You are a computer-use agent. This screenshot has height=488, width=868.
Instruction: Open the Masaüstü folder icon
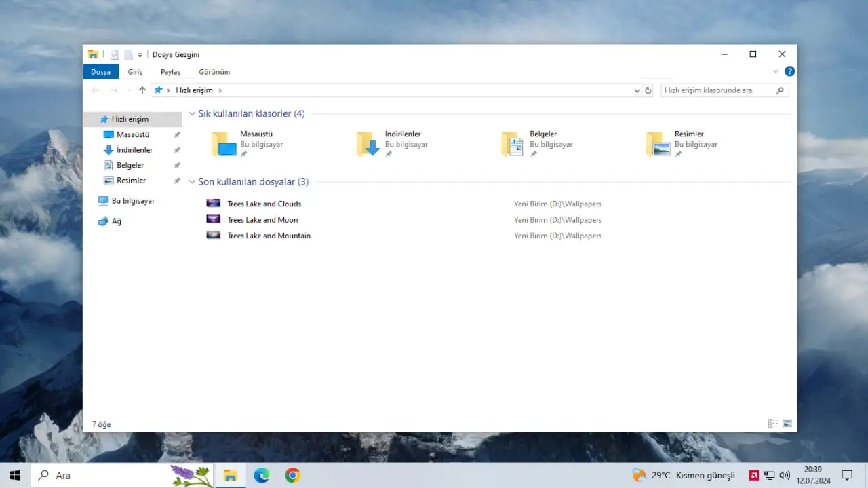223,144
